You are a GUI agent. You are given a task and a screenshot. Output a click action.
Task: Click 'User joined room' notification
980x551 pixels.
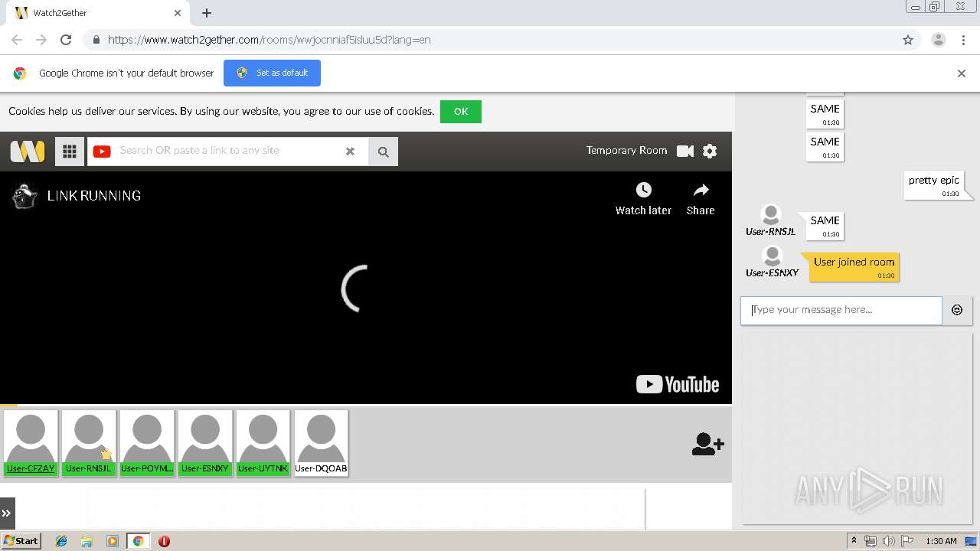854,266
